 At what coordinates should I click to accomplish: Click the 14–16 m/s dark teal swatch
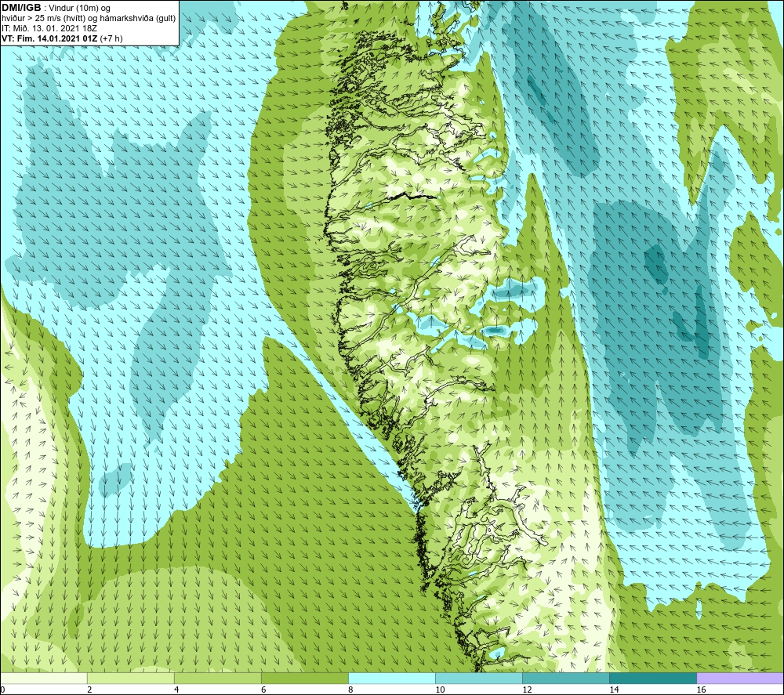653,679
